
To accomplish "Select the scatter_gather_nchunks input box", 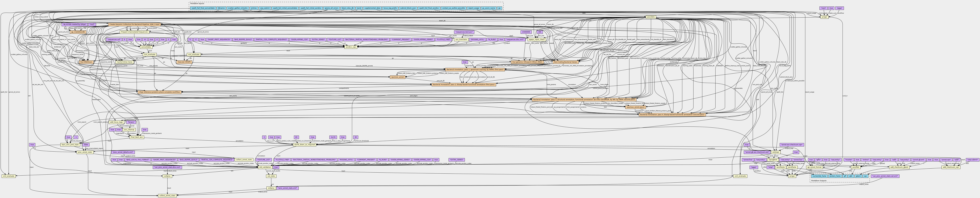I will pos(238,8).
